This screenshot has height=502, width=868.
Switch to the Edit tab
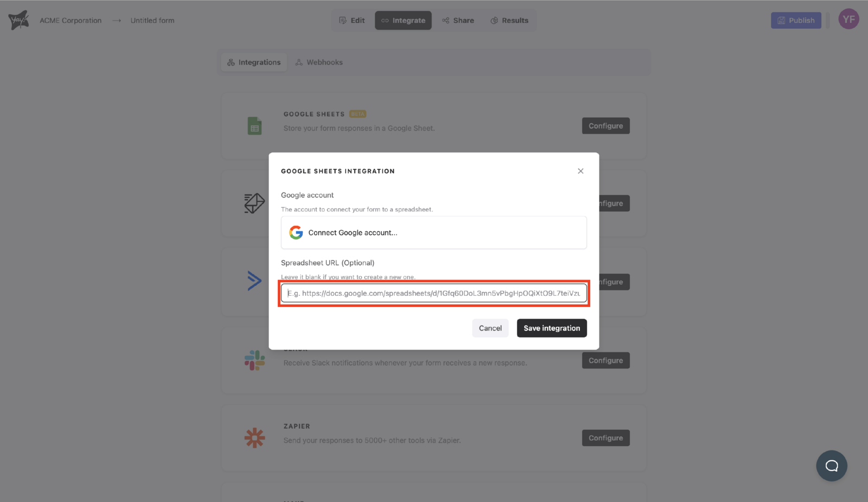click(352, 21)
